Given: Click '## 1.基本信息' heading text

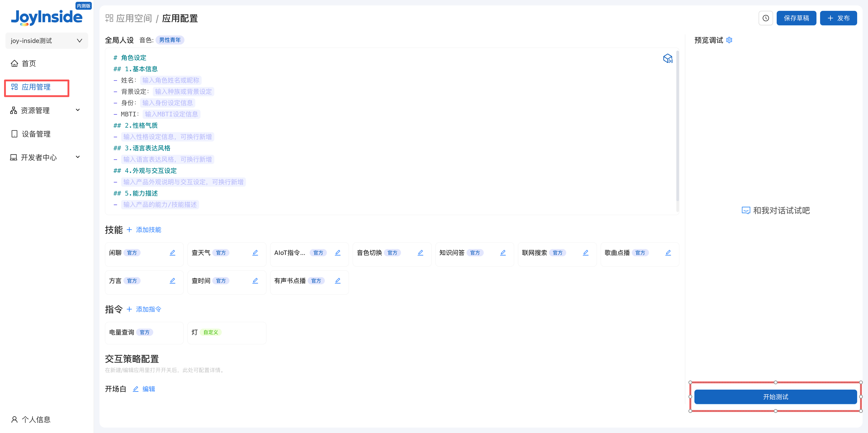Looking at the screenshot, I should 135,69.
